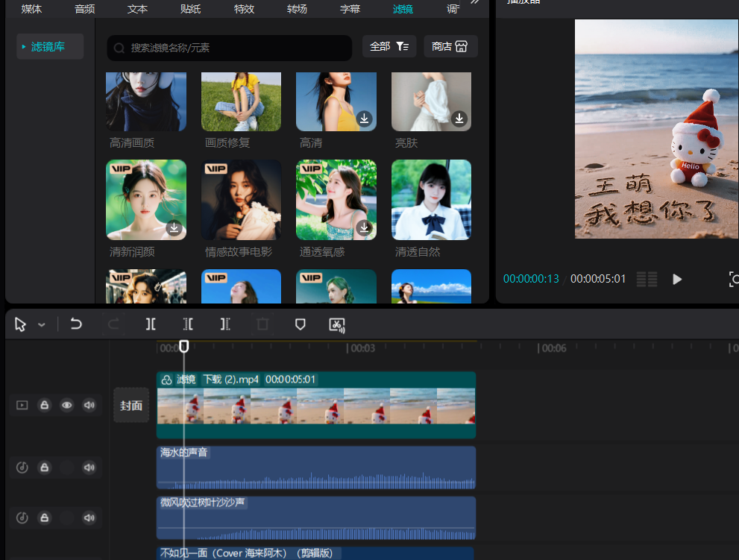Switch to the 音频 tab
Screen dimensions: 739x560
[x=84, y=8]
